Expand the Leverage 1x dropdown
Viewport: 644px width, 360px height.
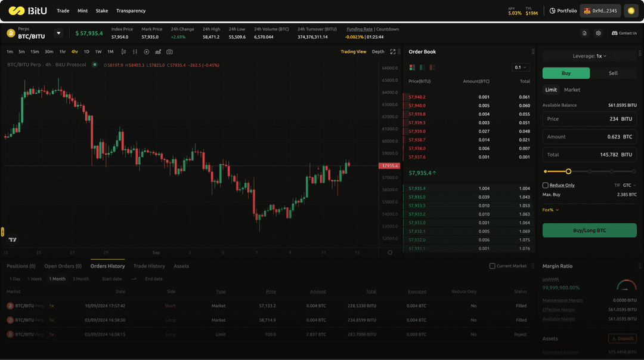pos(589,55)
